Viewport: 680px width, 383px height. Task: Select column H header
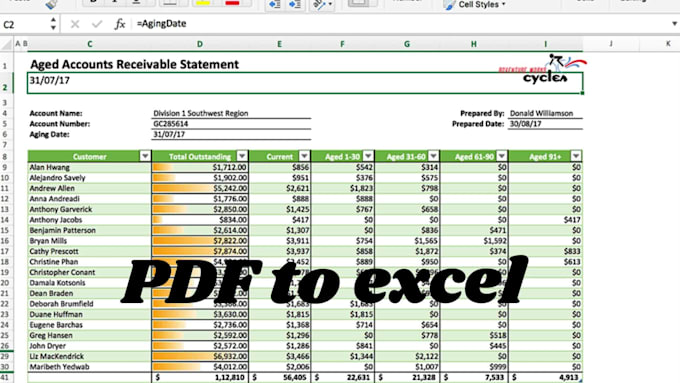474,44
